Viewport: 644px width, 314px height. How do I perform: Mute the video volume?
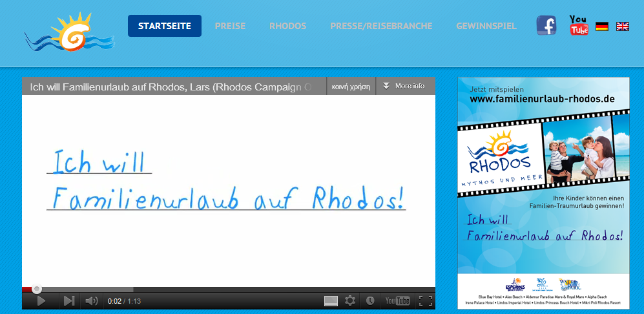point(92,300)
